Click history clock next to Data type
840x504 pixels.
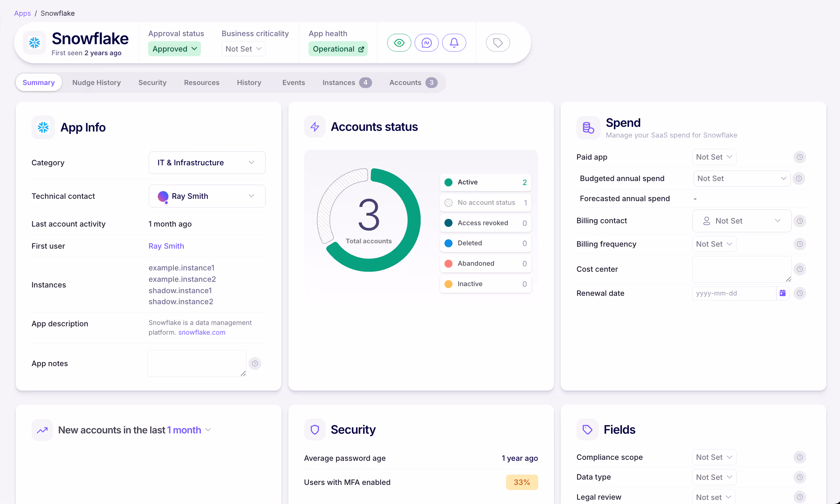click(800, 477)
